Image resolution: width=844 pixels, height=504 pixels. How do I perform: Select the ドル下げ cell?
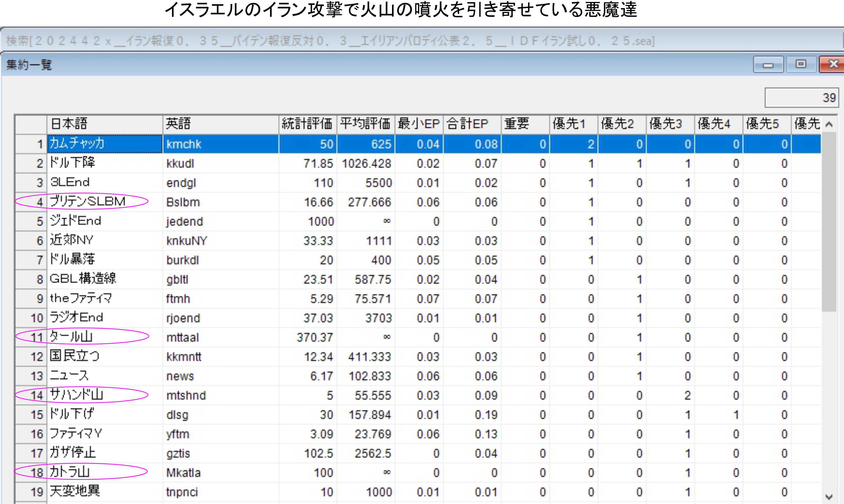105,415
